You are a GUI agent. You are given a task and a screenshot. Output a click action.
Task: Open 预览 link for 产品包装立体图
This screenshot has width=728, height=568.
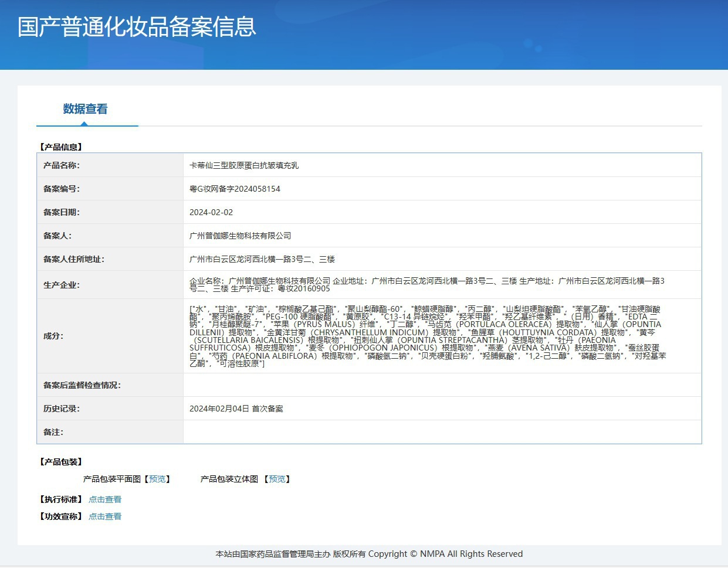[277, 479]
